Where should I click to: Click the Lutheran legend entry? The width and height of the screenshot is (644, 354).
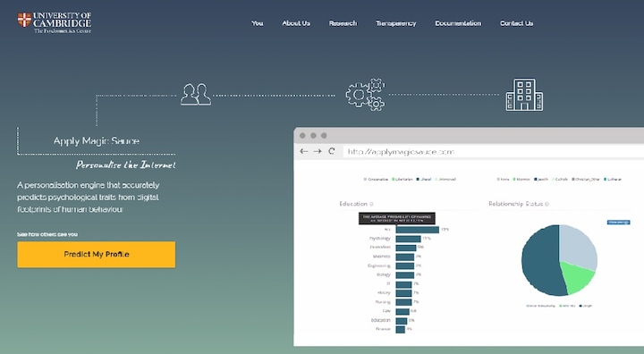[613, 180]
